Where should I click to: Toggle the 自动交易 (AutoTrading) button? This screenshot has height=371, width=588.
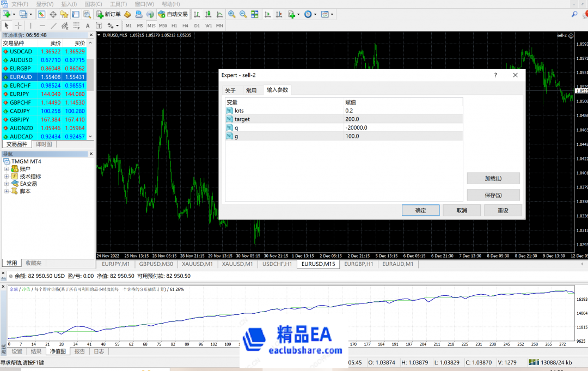173,14
